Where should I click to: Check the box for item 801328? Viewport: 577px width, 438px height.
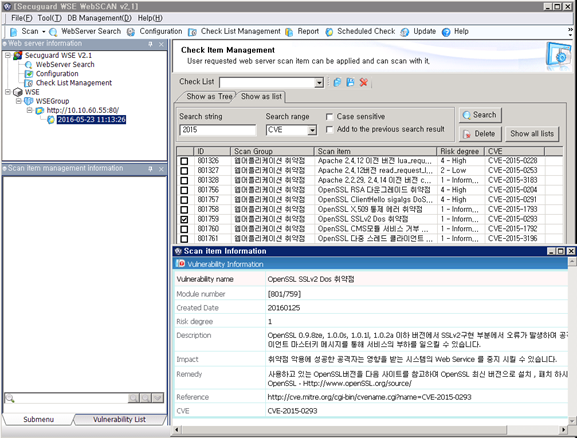(x=184, y=180)
